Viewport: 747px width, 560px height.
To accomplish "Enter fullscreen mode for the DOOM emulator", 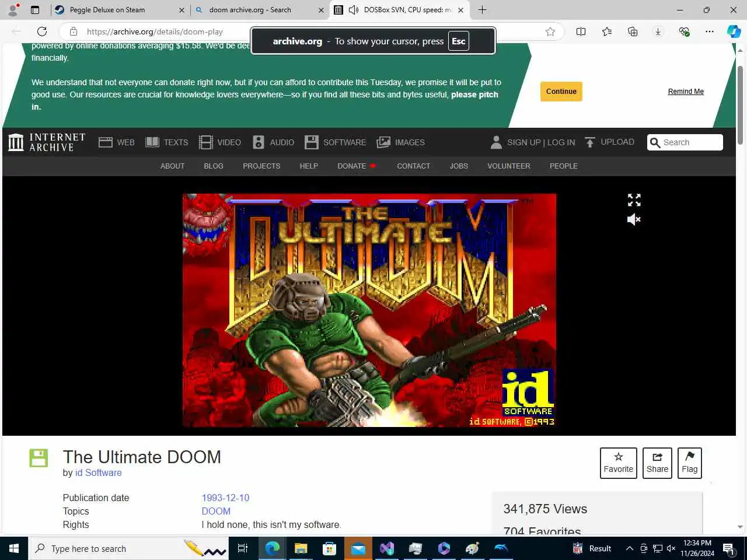I will pos(634,200).
